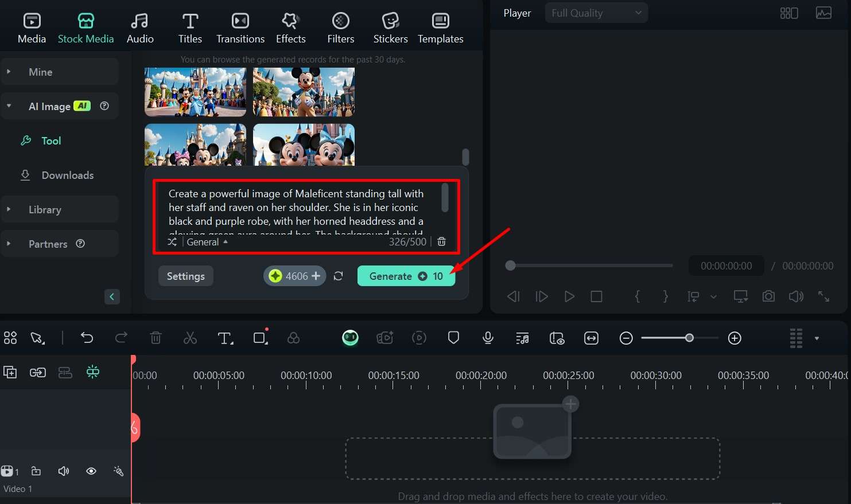The width and height of the screenshot is (851, 504).
Task: Select Mickey and Minnie close-up thumbnail
Action: 304,145
